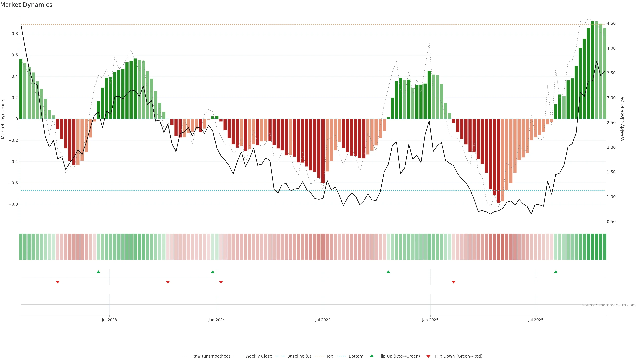
Task: Click the first red flip-down marker
Action: click(58, 282)
